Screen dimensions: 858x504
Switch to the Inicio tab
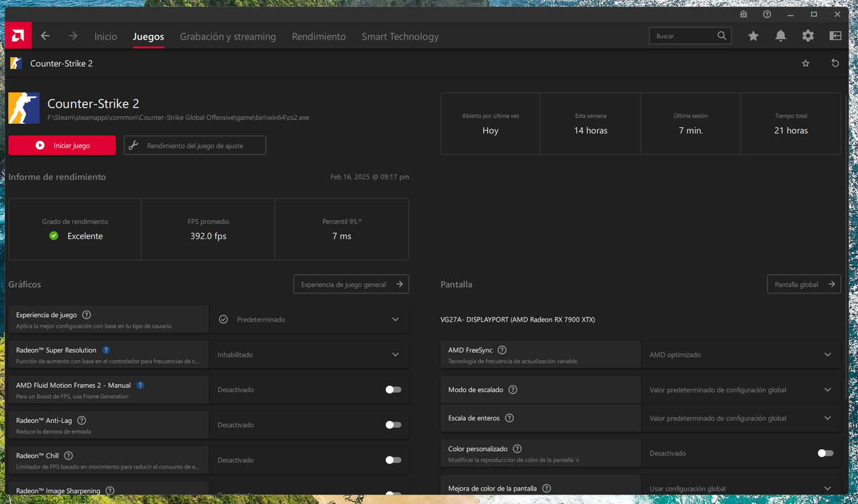[x=105, y=36]
